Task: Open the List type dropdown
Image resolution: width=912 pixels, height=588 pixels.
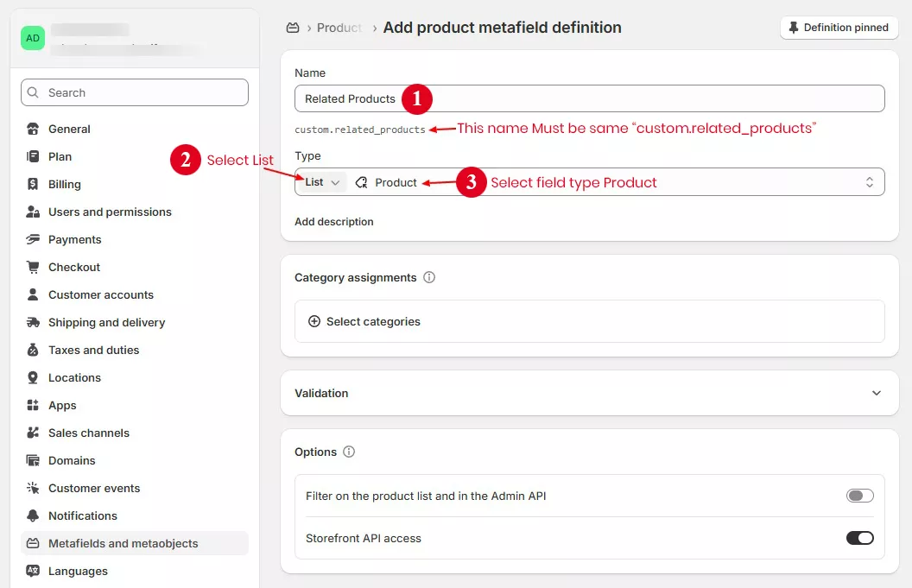Action: point(321,182)
